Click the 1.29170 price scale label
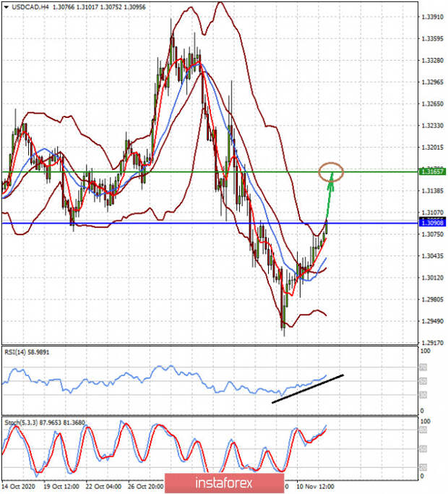 tap(432, 343)
